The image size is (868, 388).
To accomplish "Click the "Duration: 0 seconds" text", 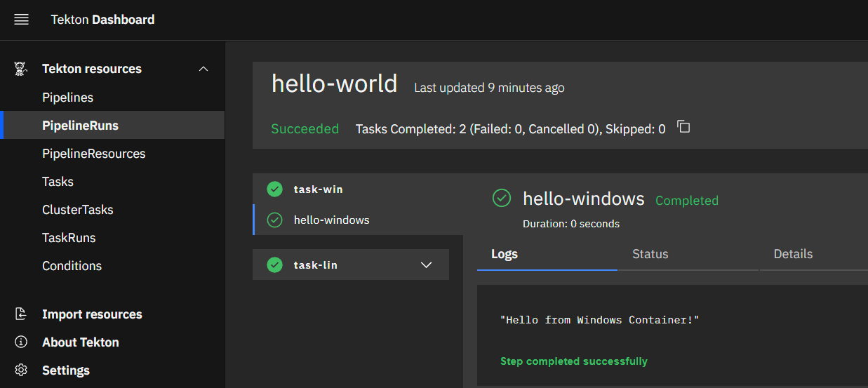I will [571, 224].
